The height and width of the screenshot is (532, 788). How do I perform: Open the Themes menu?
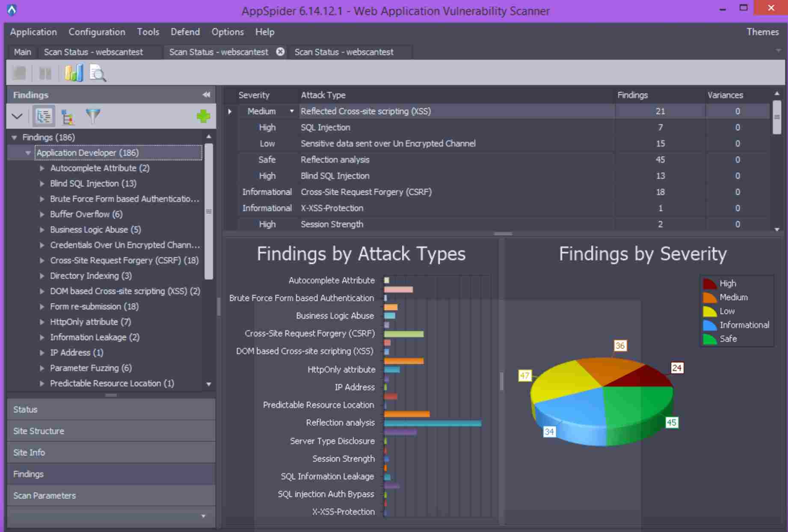coord(763,32)
